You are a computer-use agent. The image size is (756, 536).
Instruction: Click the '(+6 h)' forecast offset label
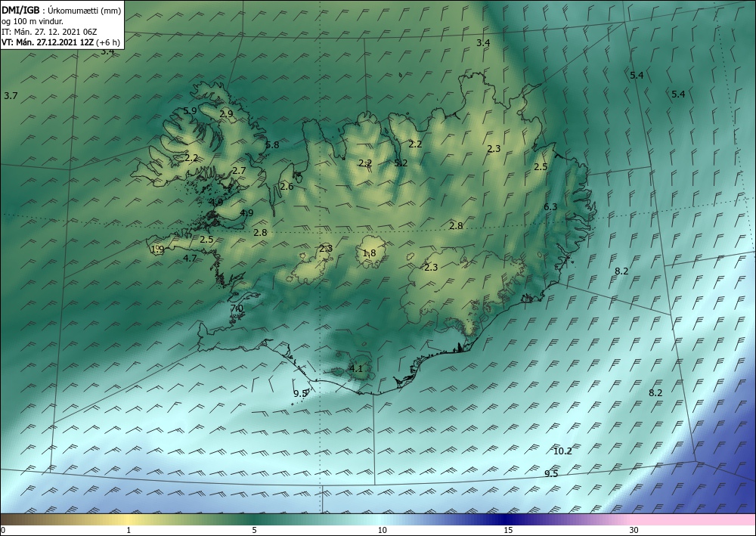tap(108, 42)
